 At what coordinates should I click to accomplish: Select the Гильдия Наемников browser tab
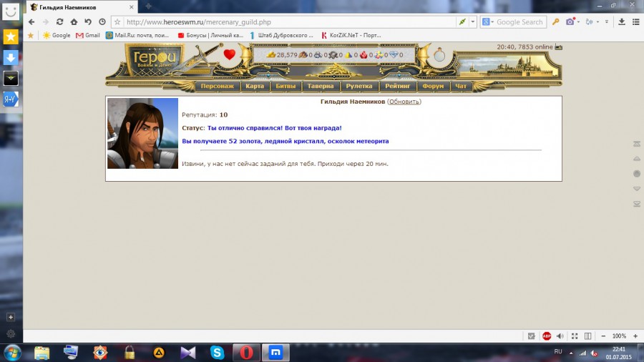(82, 7)
